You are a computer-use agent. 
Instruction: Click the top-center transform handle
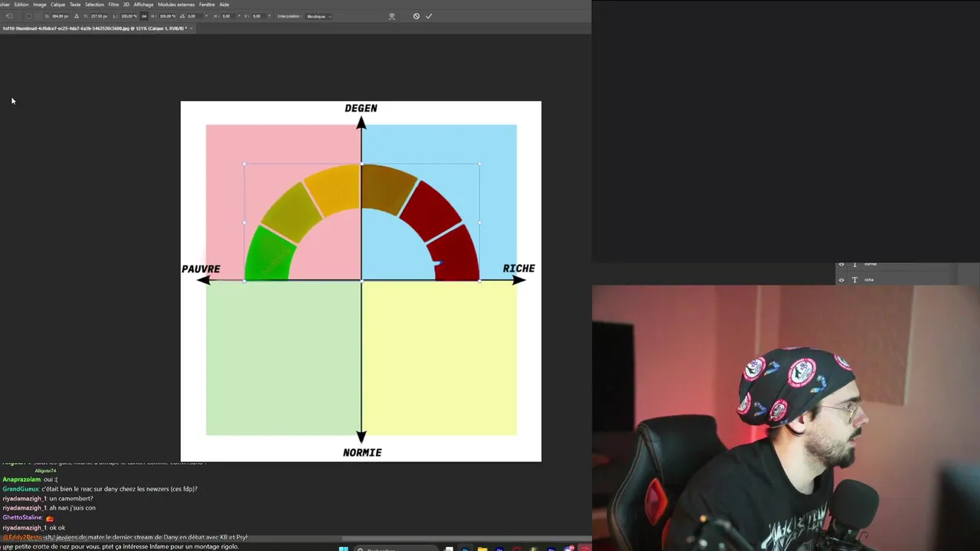click(x=361, y=164)
